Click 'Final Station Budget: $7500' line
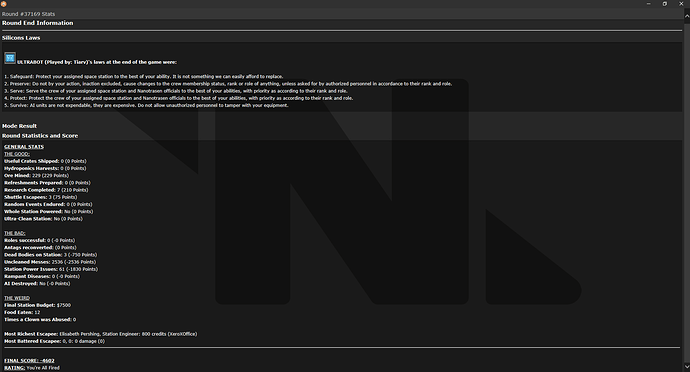 tap(37, 305)
